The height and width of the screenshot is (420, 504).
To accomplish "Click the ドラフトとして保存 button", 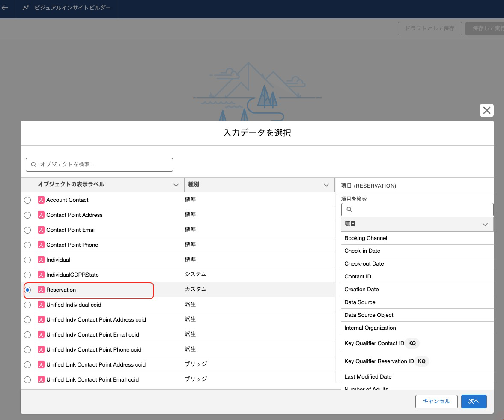I will click(430, 29).
